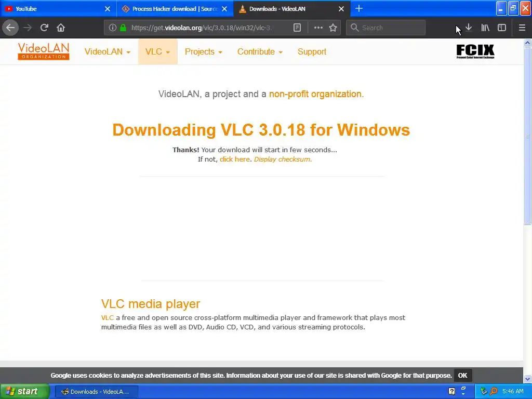The width and height of the screenshot is (532, 399).
Task: Click the taskbar clock showing 5:46 AM
Action: coord(513,391)
